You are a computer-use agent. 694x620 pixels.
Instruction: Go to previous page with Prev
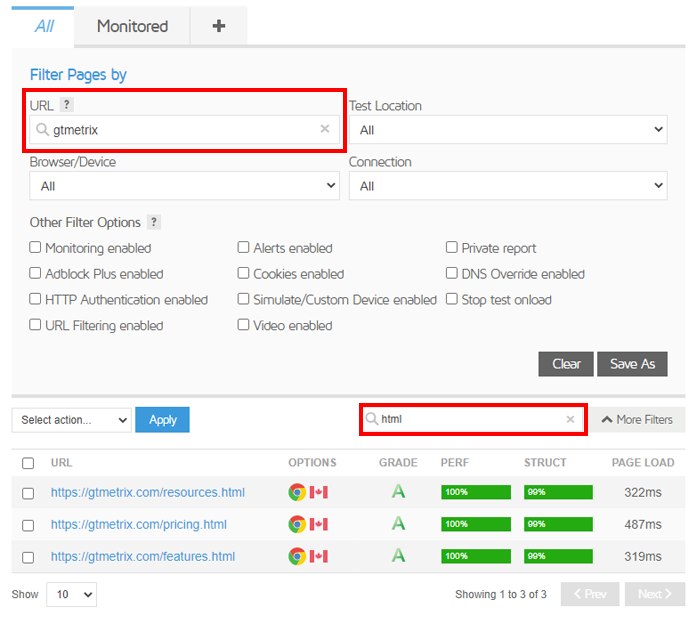coord(590,594)
